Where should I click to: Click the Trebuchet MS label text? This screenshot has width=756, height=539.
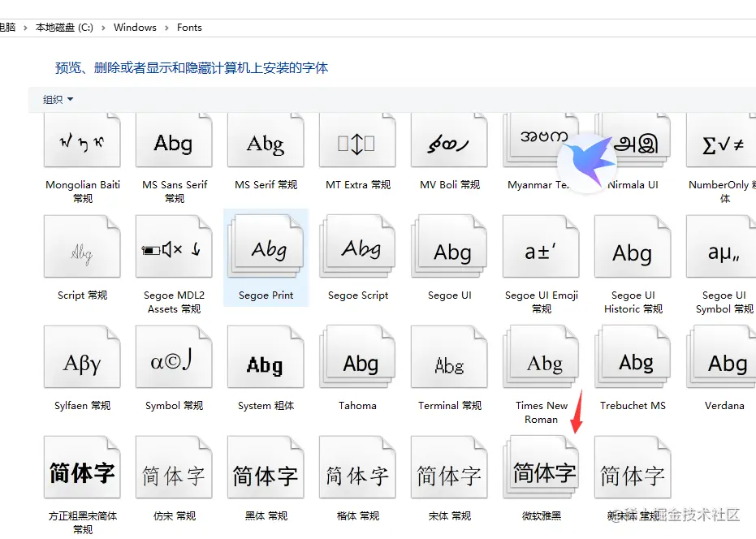tap(633, 405)
